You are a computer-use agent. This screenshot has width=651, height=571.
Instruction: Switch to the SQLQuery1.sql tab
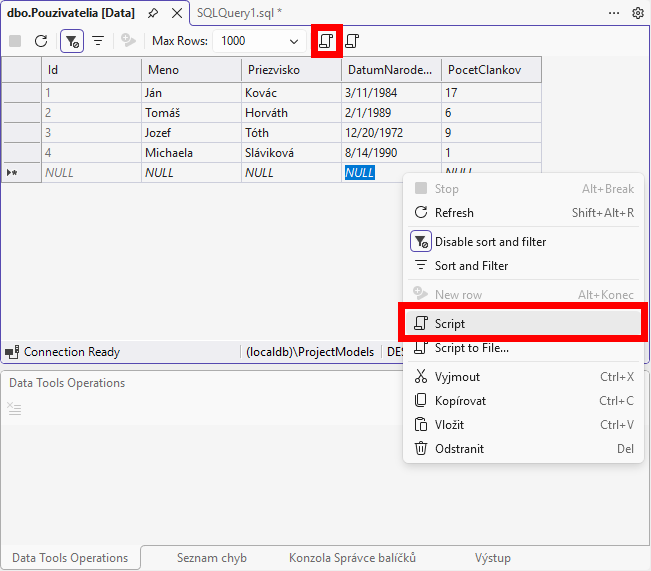(x=239, y=13)
